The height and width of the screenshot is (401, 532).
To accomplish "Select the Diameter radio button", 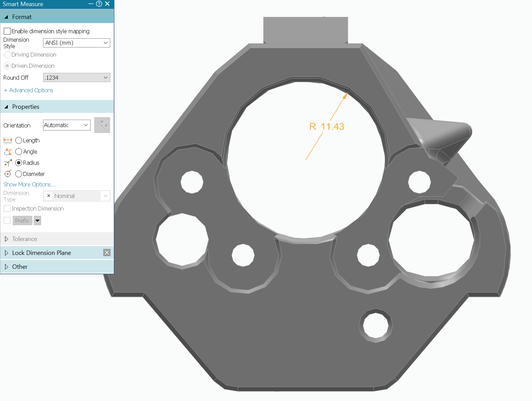I will pos(19,174).
